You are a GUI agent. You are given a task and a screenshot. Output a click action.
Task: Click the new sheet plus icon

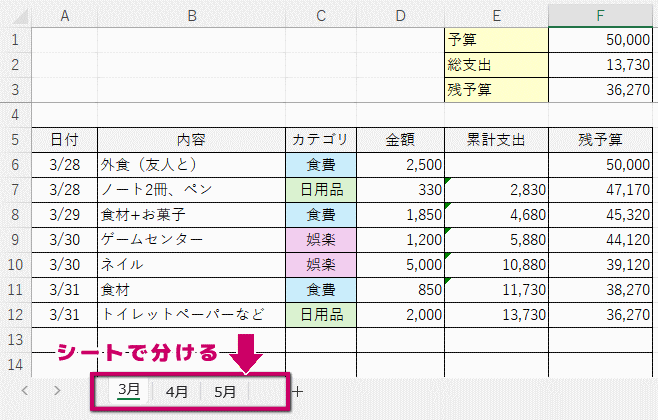[x=297, y=391]
